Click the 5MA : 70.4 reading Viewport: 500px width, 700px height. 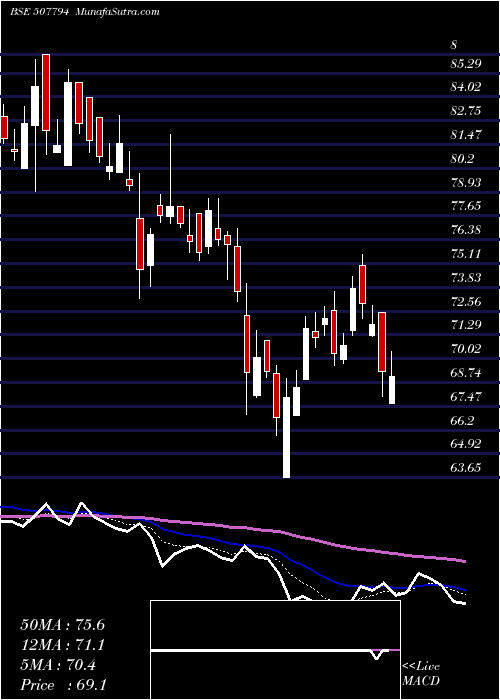[58, 665]
